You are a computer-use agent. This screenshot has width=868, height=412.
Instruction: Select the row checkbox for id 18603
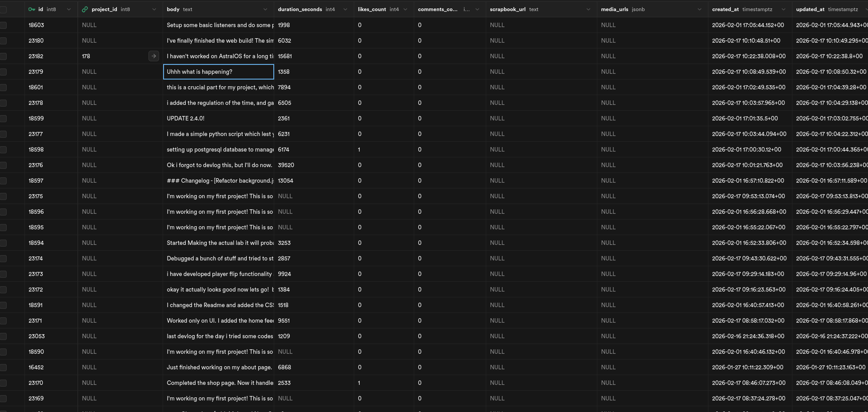point(4,25)
